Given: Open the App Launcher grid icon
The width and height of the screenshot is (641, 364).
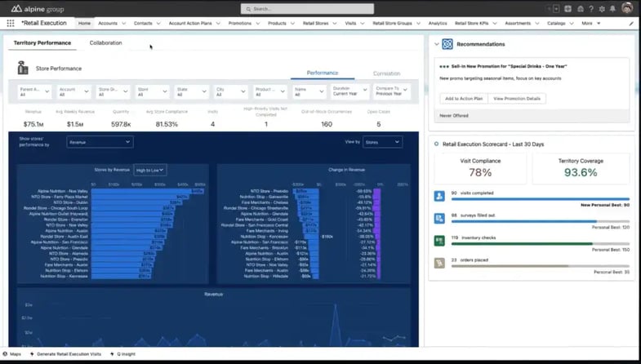Looking at the screenshot, I should 11,24.
